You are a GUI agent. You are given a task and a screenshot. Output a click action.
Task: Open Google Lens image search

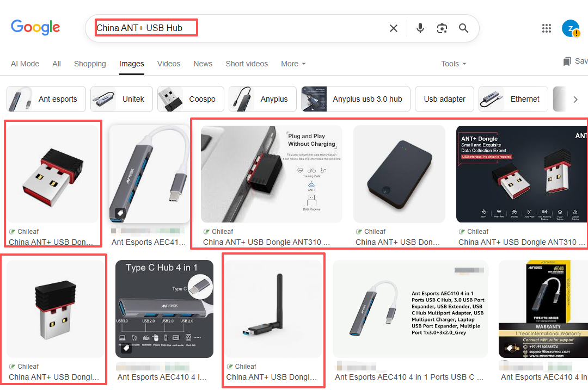442,28
